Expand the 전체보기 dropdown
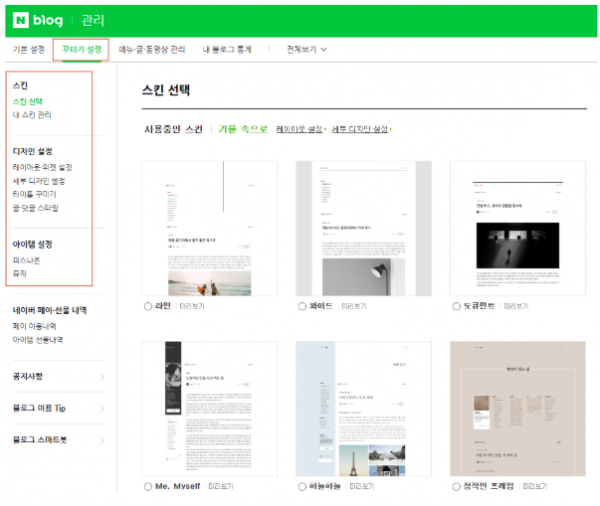600x506 pixels. [307, 49]
